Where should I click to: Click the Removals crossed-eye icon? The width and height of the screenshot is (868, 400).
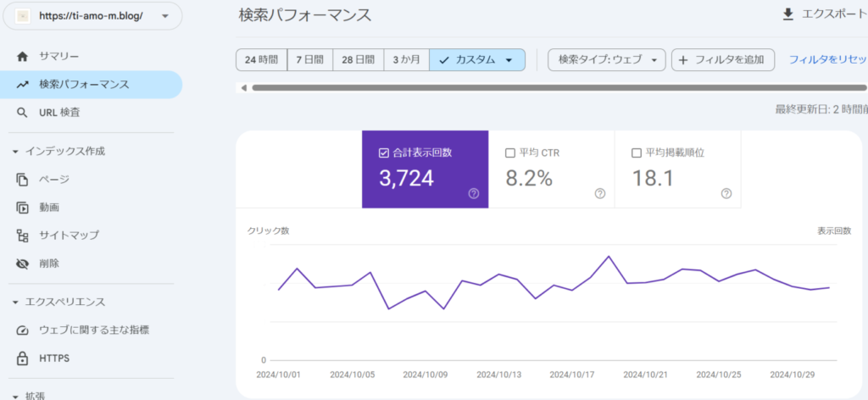(x=23, y=264)
